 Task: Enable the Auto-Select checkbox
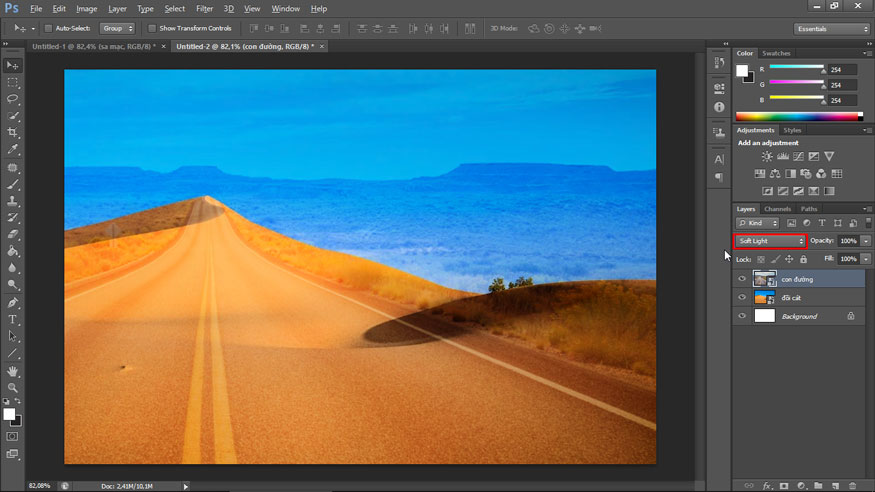pos(49,28)
